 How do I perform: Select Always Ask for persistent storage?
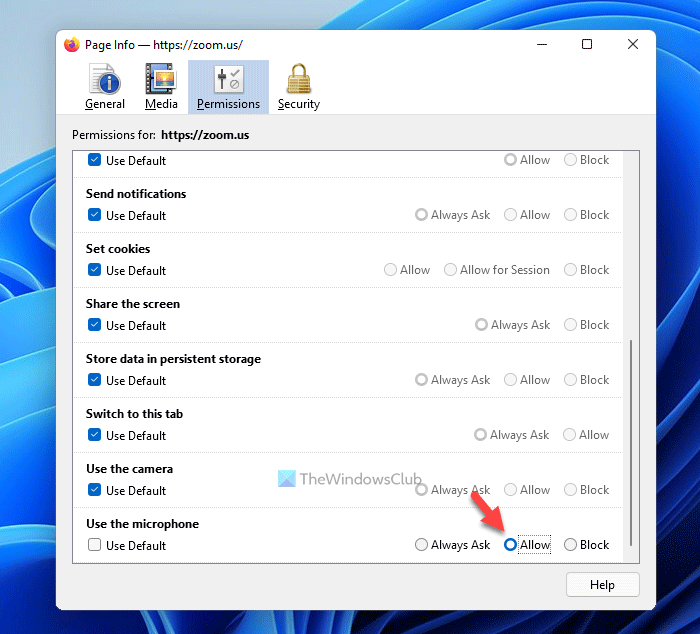(421, 380)
